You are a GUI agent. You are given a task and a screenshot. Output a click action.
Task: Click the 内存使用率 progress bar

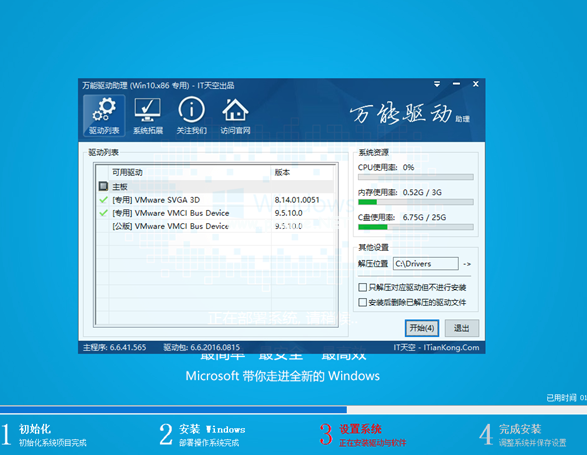(x=416, y=202)
